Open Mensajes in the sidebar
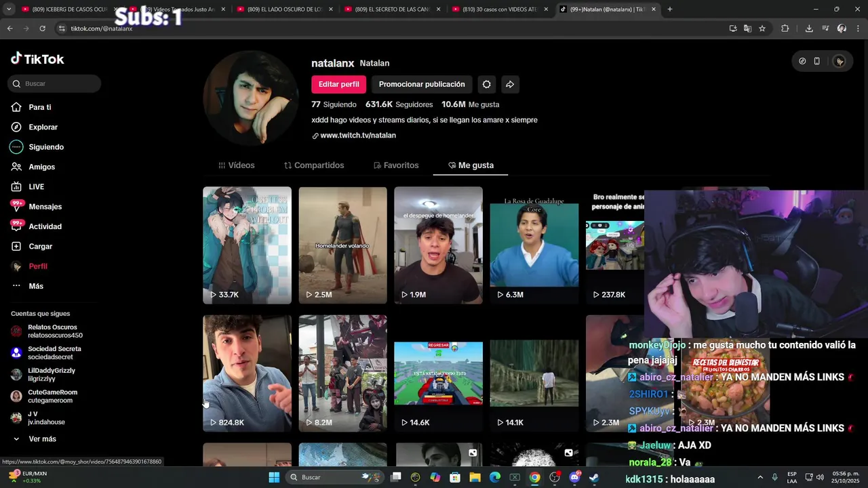Viewport: 868px width, 488px height. pos(45,207)
